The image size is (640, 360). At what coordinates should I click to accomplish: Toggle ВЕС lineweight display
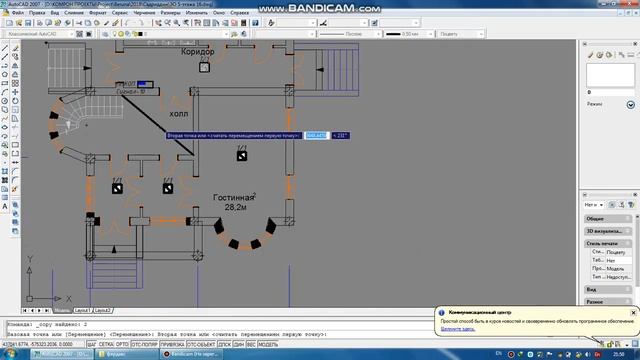tap(251, 344)
